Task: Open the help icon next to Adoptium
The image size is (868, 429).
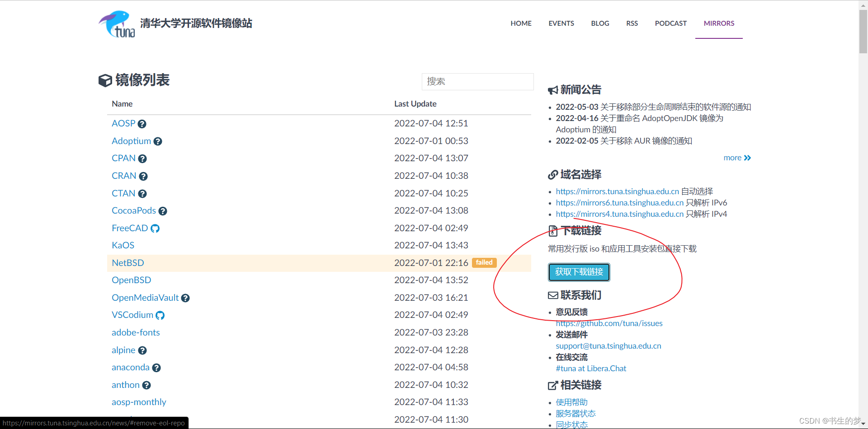Action: 158,141
